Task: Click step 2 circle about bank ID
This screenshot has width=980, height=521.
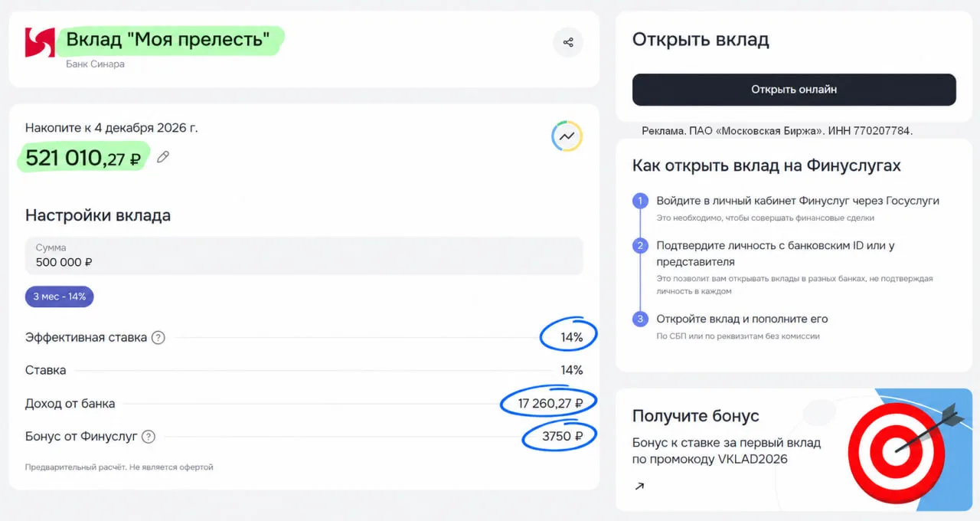Action: point(640,246)
